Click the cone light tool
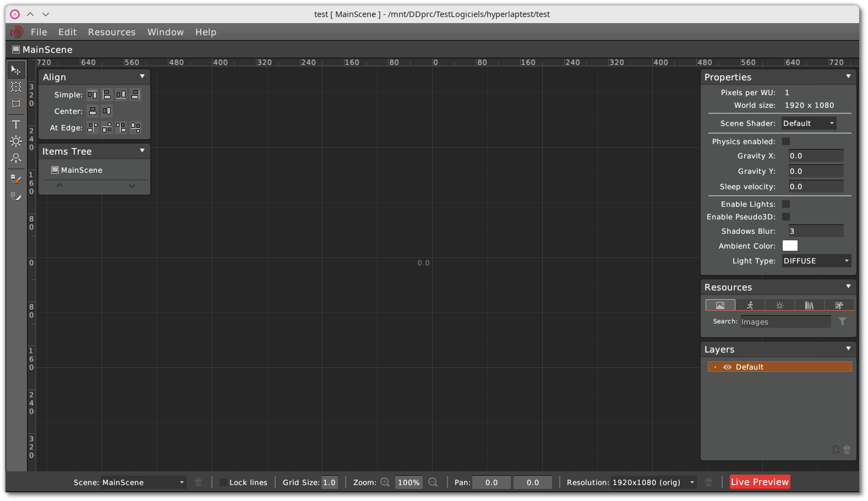Screen dimensions: 868x501 pyautogui.click(x=16, y=158)
